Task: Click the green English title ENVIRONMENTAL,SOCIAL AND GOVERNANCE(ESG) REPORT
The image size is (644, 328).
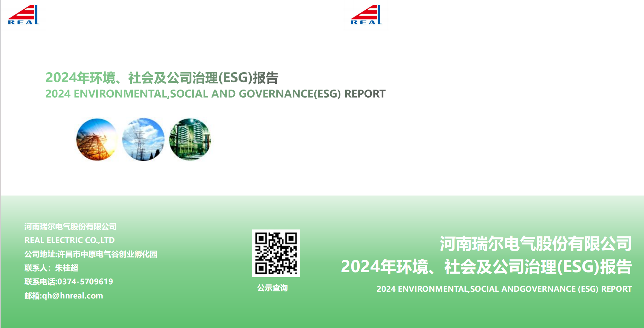Action: pos(230,94)
